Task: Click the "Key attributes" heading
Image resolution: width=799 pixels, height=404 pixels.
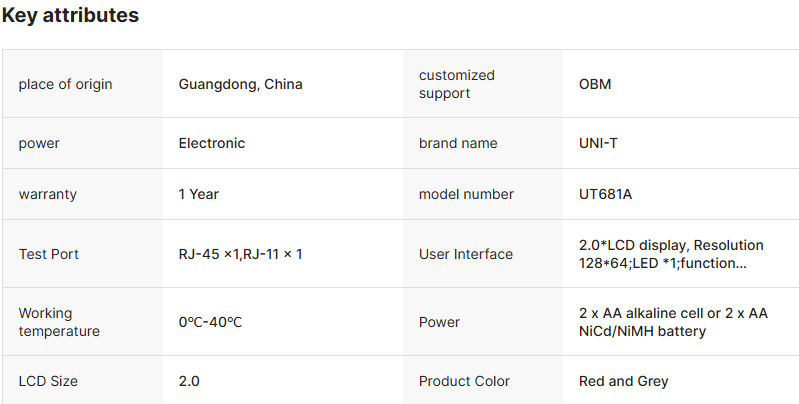Action: [70, 16]
